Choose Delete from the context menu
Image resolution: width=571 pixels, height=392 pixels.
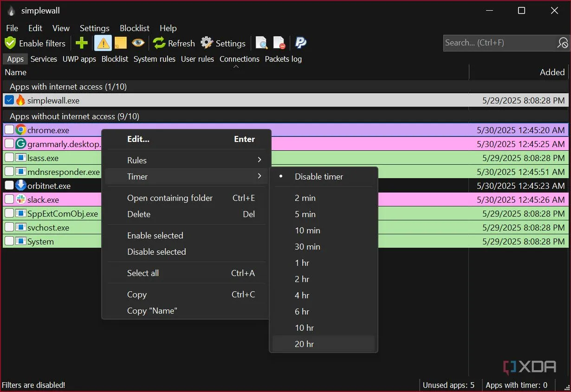click(186, 214)
